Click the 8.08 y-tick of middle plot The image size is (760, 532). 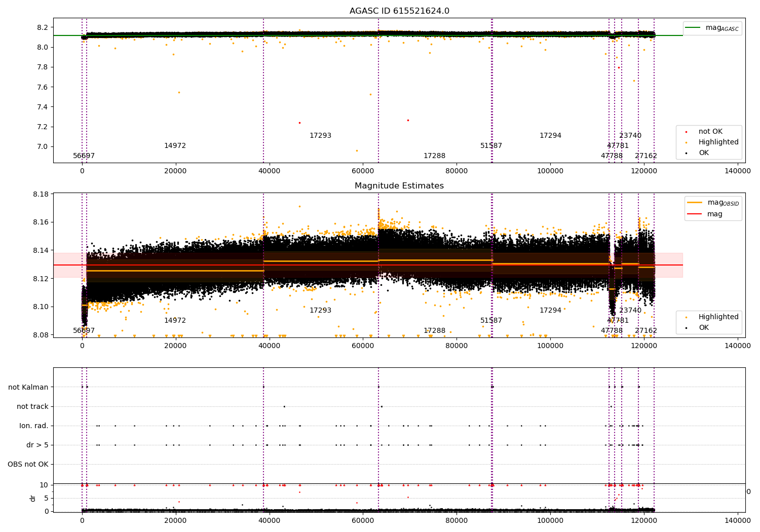[41, 335]
